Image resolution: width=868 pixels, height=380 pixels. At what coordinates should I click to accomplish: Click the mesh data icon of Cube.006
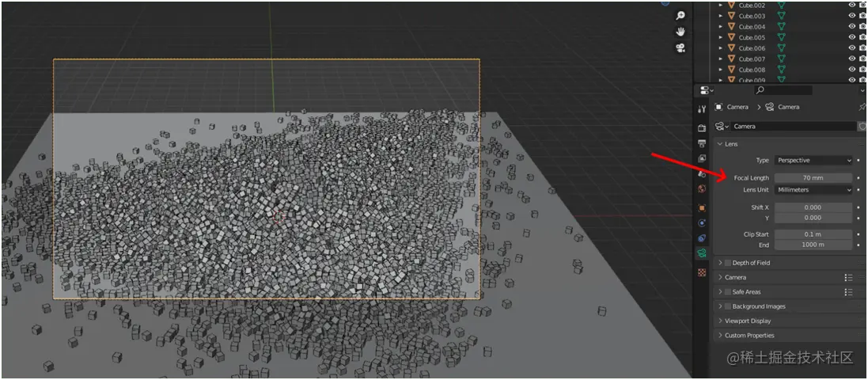pyautogui.click(x=781, y=48)
